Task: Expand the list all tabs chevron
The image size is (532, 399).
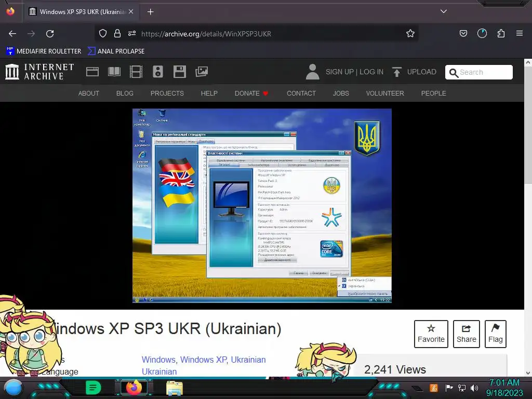Action: tap(444, 11)
